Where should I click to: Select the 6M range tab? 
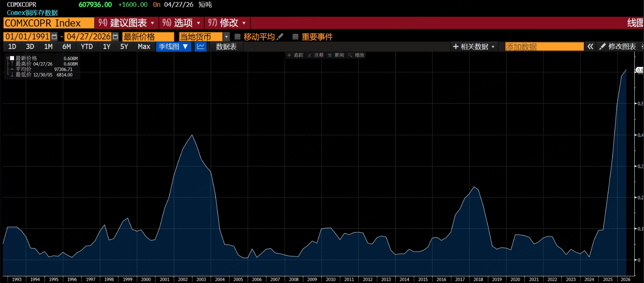click(67, 47)
